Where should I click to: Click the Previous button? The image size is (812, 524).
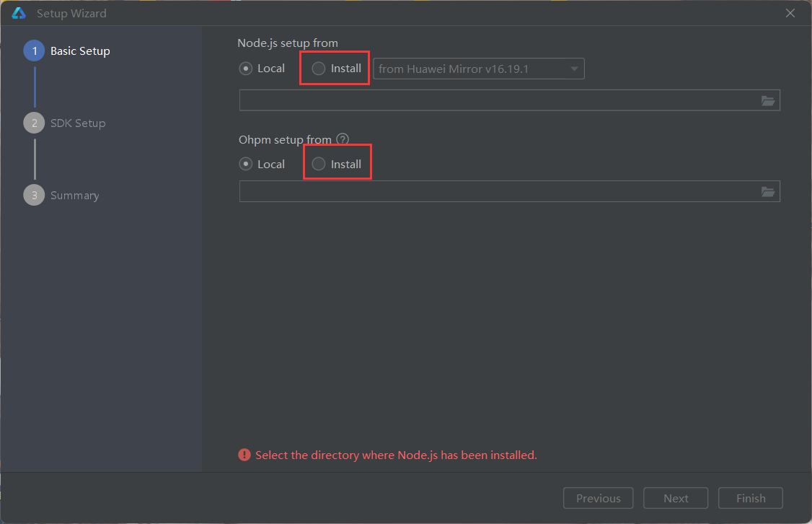pos(598,498)
